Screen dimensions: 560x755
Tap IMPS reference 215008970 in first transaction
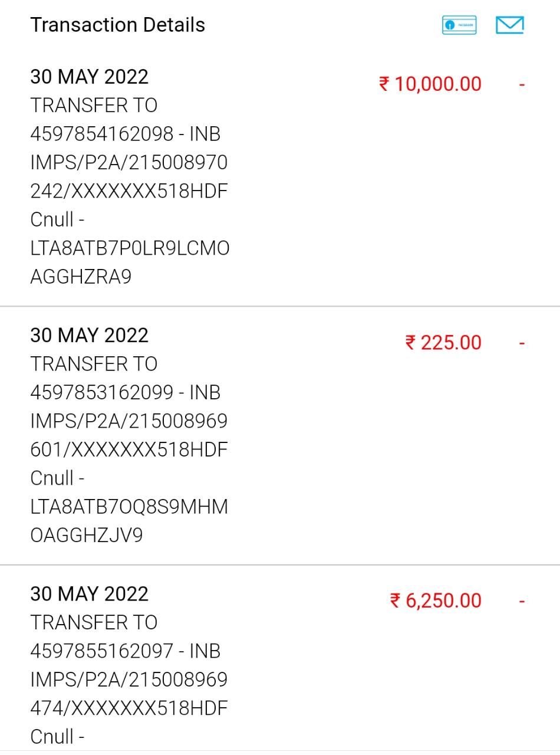click(129, 162)
